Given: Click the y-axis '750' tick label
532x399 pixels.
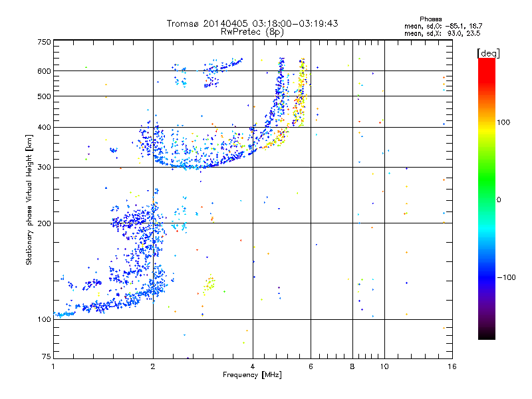Looking at the screenshot, I should click(44, 42).
